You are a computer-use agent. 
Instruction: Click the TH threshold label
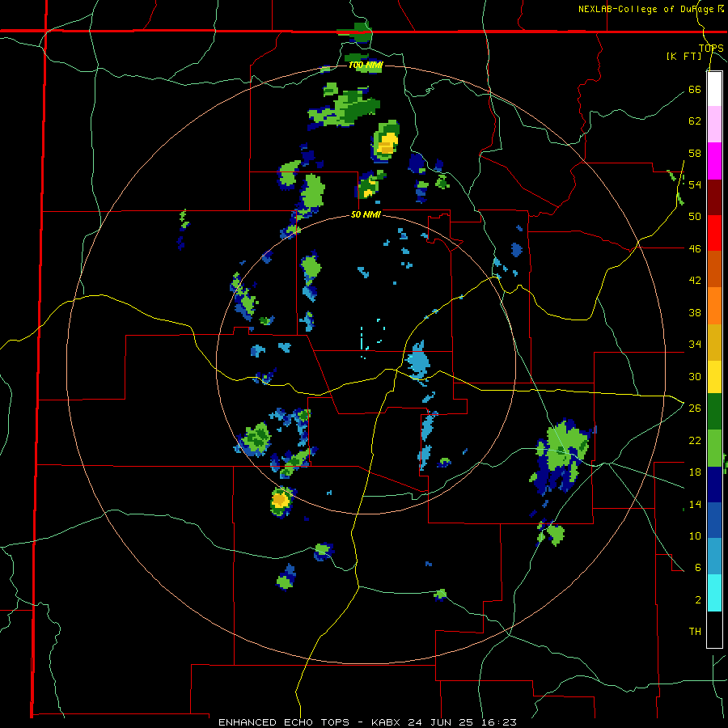coord(695,632)
